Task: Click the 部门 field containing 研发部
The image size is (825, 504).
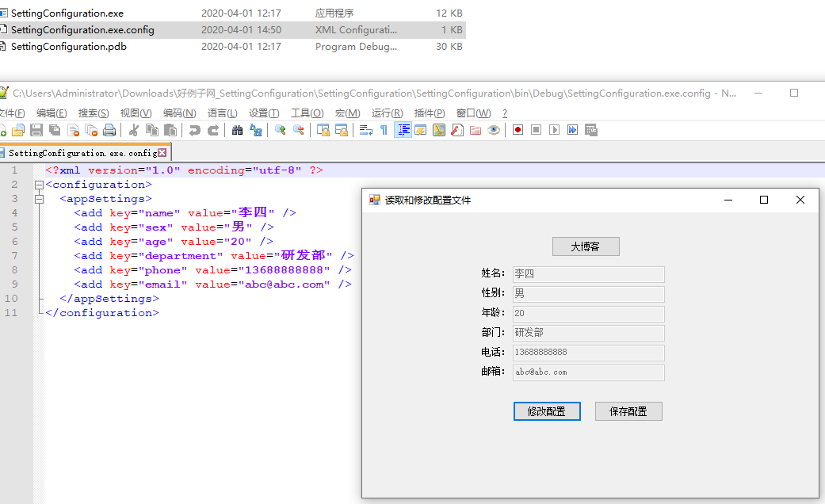Action: click(588, 333)
